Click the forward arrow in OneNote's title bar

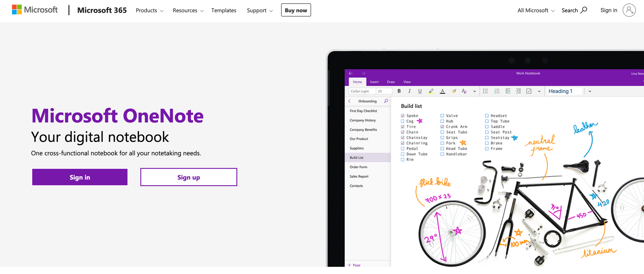click(x=363, y=73)
